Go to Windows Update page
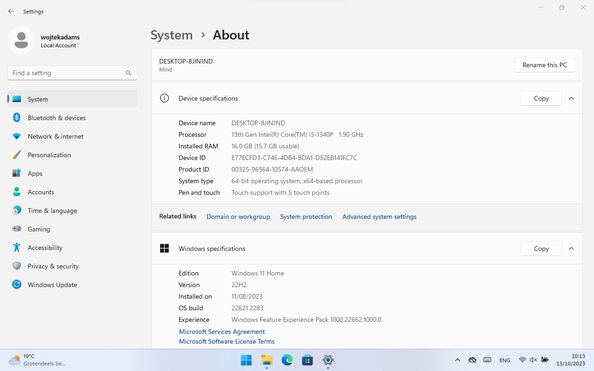 tap(72, 285)
